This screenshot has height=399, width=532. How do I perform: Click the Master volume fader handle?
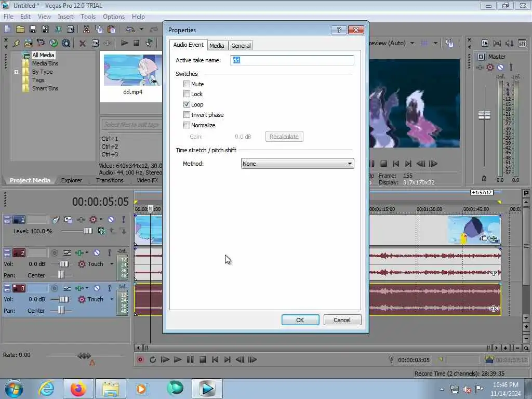coord(484,115)
